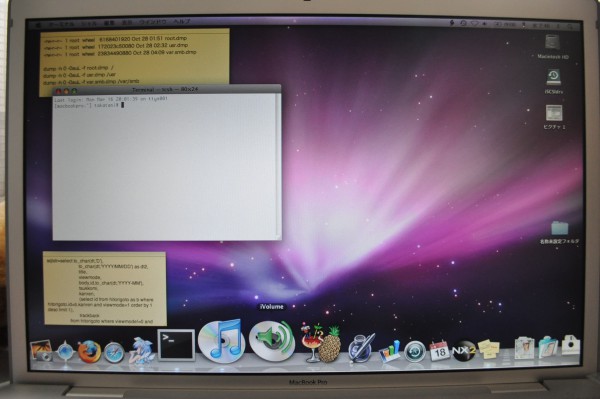Open the ヘルプ menu in the menu bar
The height and width of the screenshot is (399, 600).
[x=181, y=22]
